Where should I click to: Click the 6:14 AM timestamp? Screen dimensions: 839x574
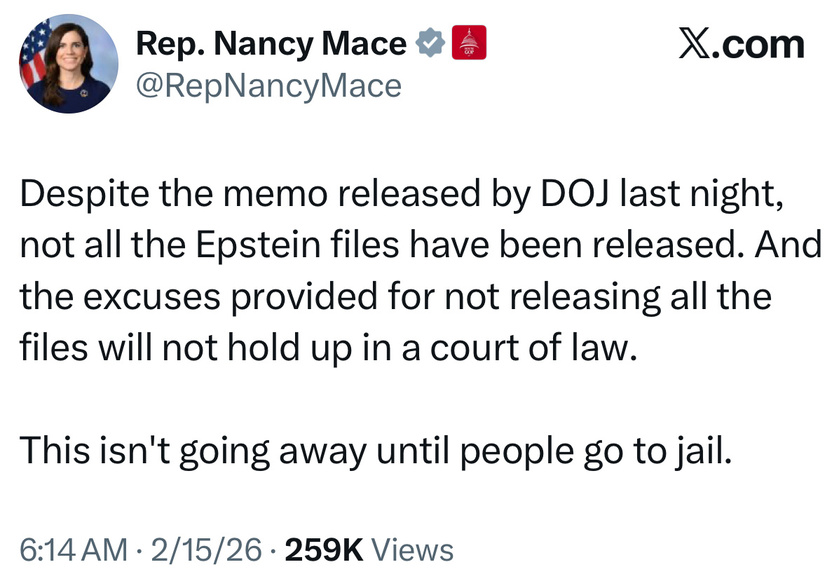[x=73, y=549]
